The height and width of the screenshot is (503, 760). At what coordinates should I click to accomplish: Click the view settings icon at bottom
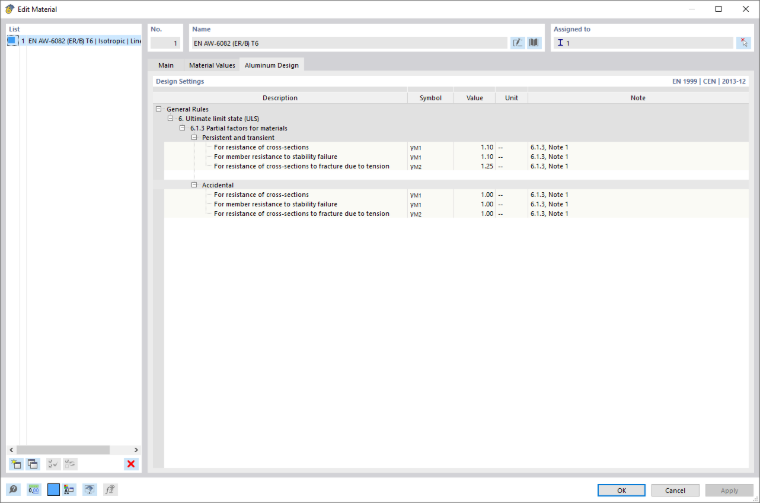coord(69,489)
